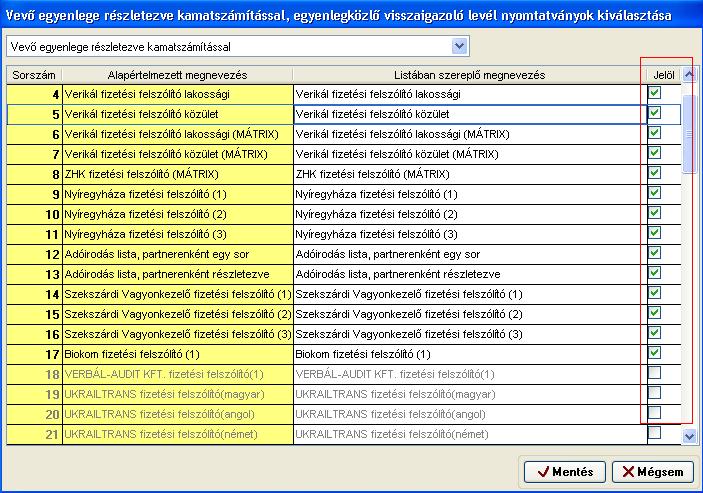Select list name cell Szekszárdi Vagyonkezelő (3)

tap(470, 334)
